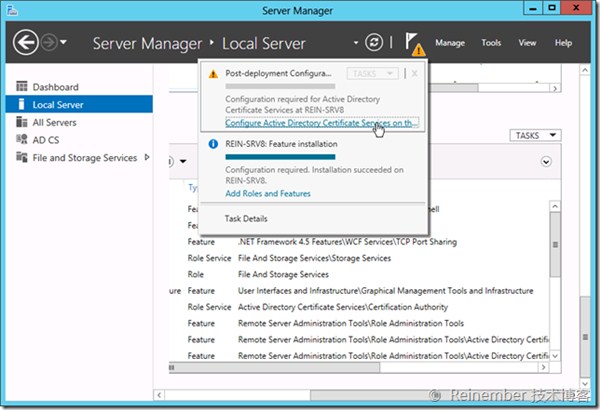Collapse section using the round chevron button
The width and height of the screenshot is (600, 410).
coord(546,161)
